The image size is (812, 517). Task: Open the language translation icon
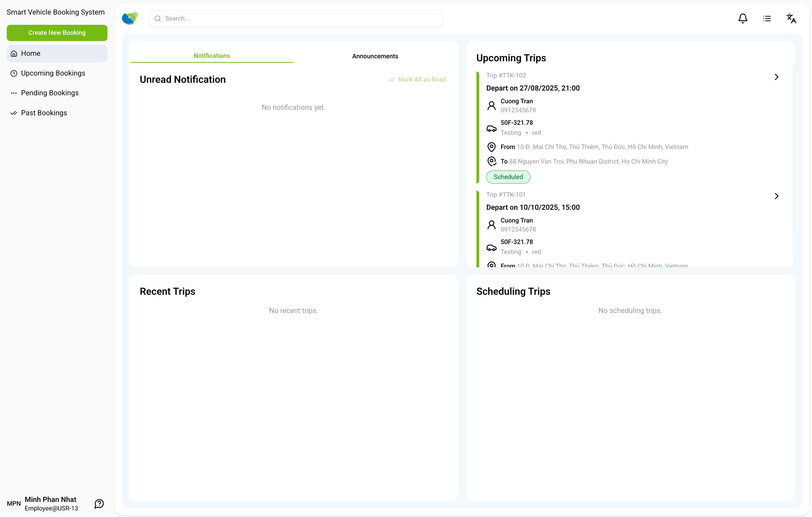[x=791, y=19]
